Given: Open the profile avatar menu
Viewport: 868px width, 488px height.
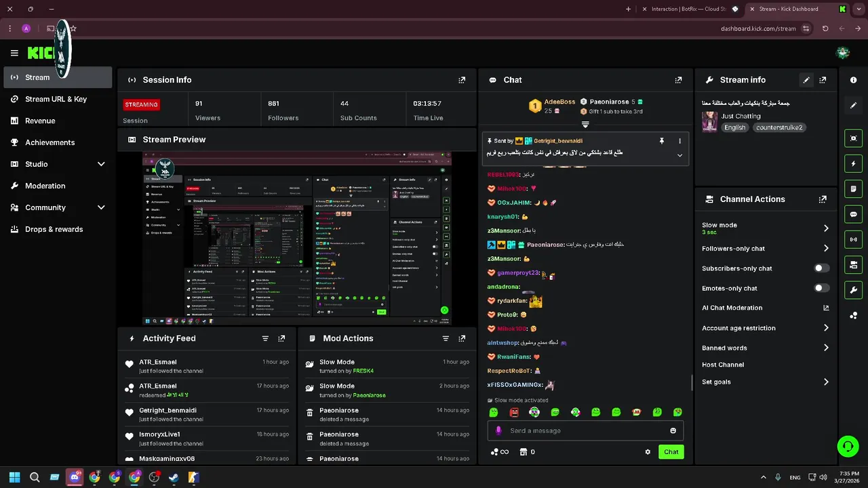Looking at the screenshot, I should tap(843, 53).
